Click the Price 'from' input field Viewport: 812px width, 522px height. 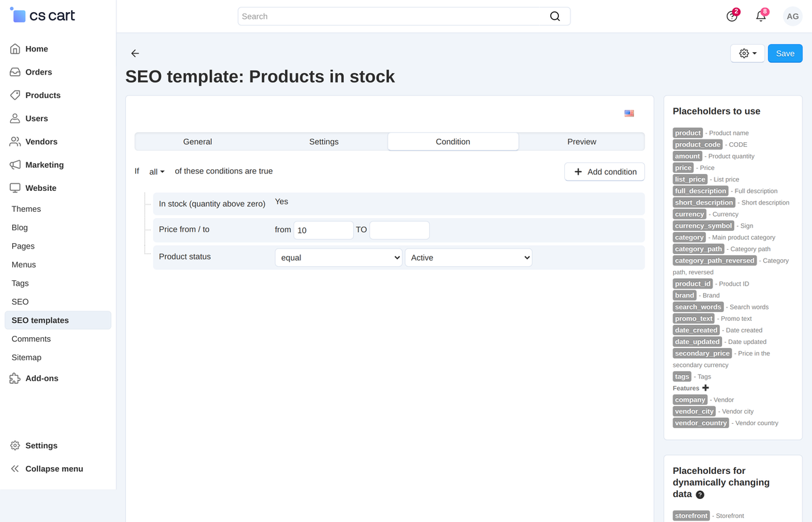point(323,230)
